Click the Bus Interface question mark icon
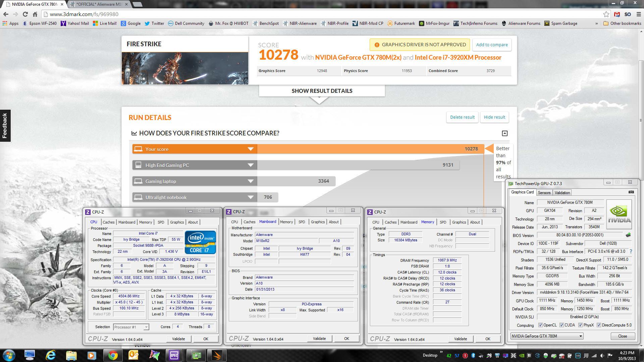The width and height of the screenshot is (644, 362). (631, 251)
